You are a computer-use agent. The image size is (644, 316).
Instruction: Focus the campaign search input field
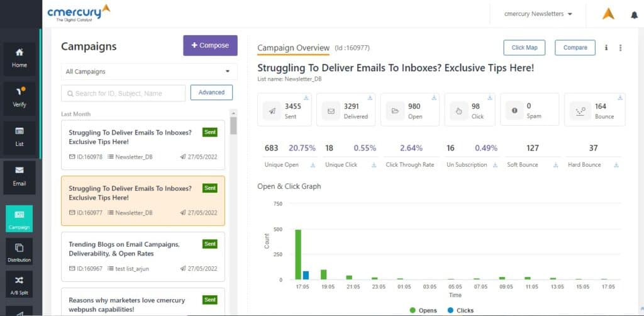click(x=123, y=93)
